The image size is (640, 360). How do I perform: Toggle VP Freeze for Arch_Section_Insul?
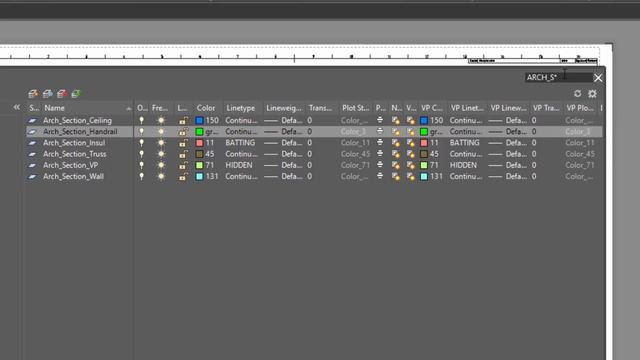411,143
